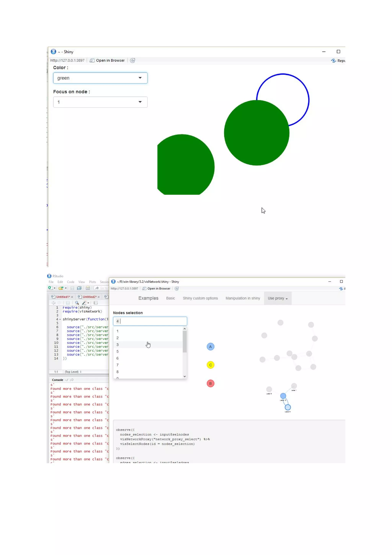Click the Save icon in RStudio main toolbar

tap(72, 288)
